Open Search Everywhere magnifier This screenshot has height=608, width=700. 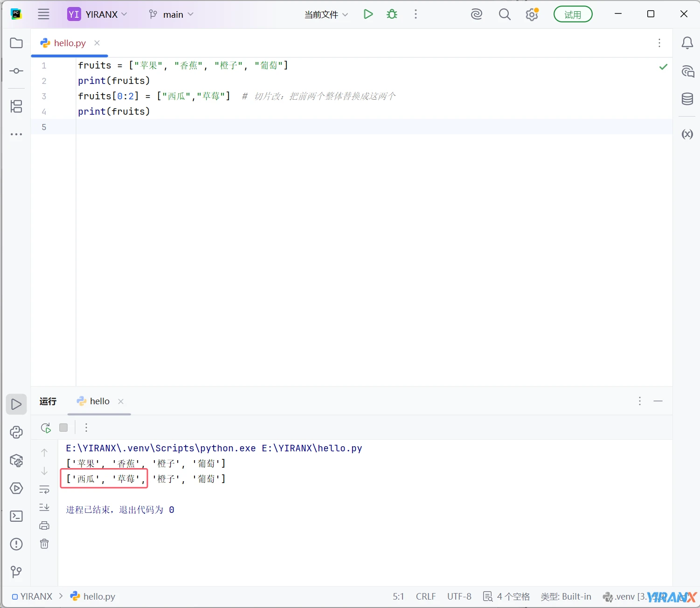click(505, 14)
